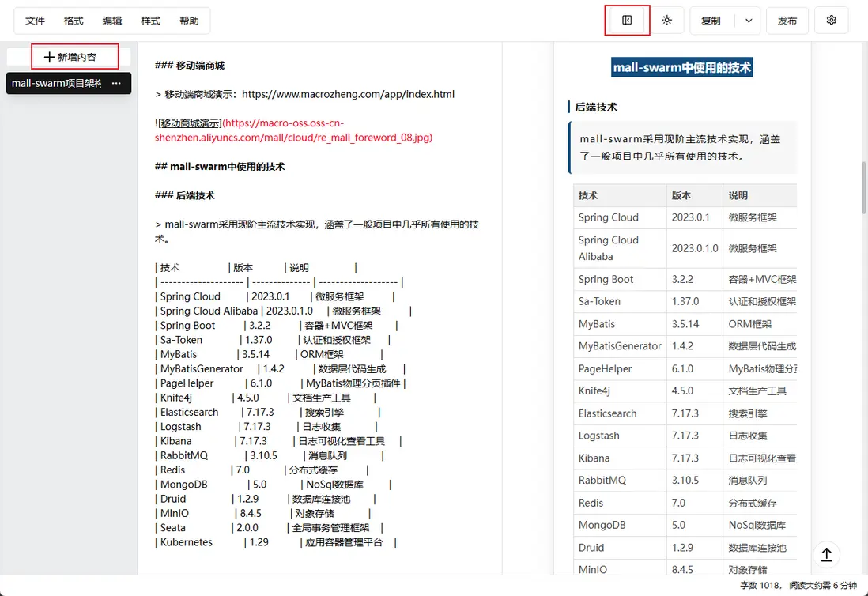The image size is (868, 596).
Task: Click the 移动商城演示 link text in editor
Action: (x=191, y=123)
